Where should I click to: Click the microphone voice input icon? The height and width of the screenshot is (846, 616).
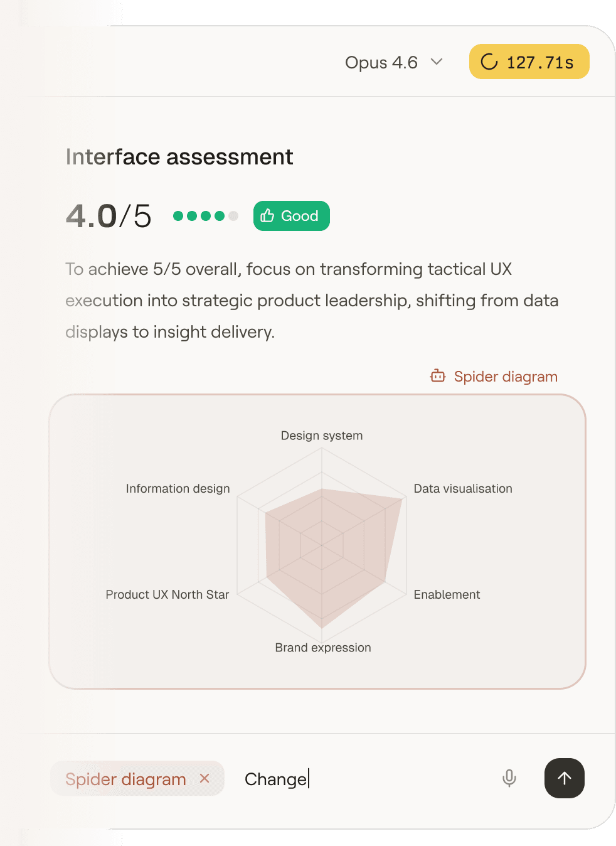pyautogui.click(x=509, y=778)
